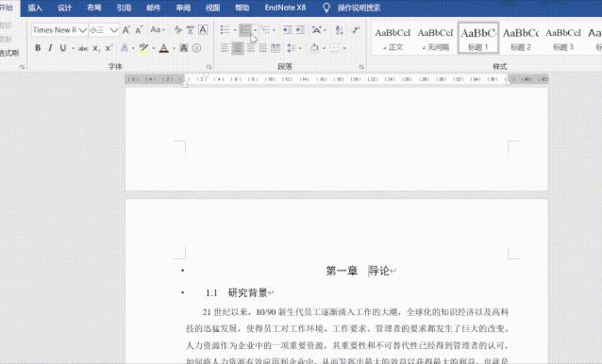Apply the 正文 (Normal) style
This screenshot has height=364, width=602.
tap(393, 39)
